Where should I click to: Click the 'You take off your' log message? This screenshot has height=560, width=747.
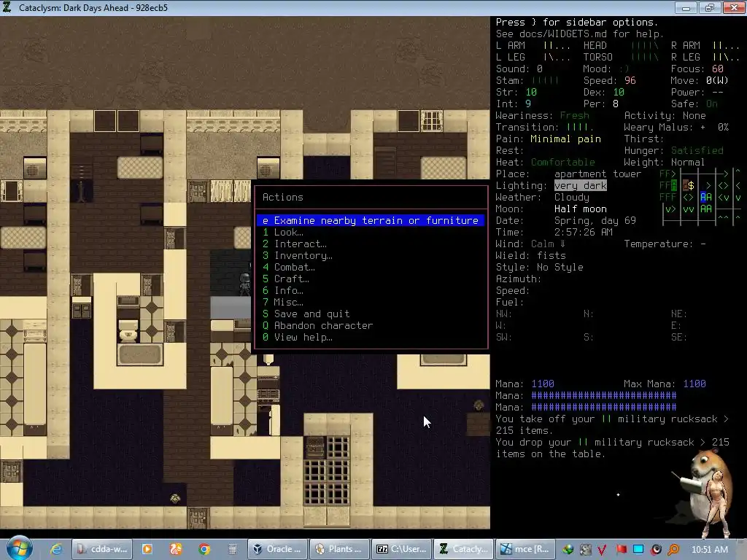[x=612, y=425]
